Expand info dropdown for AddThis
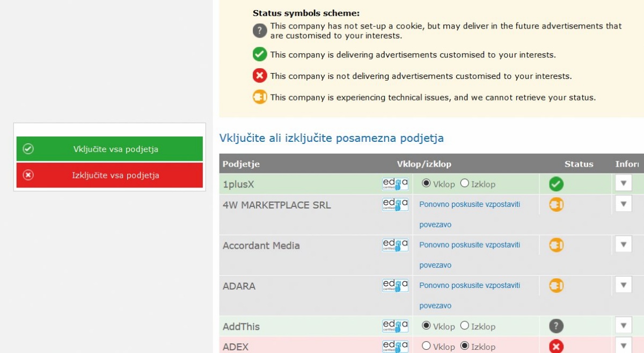The width and height of the screenshot is (644, 353). click(623, 325)
